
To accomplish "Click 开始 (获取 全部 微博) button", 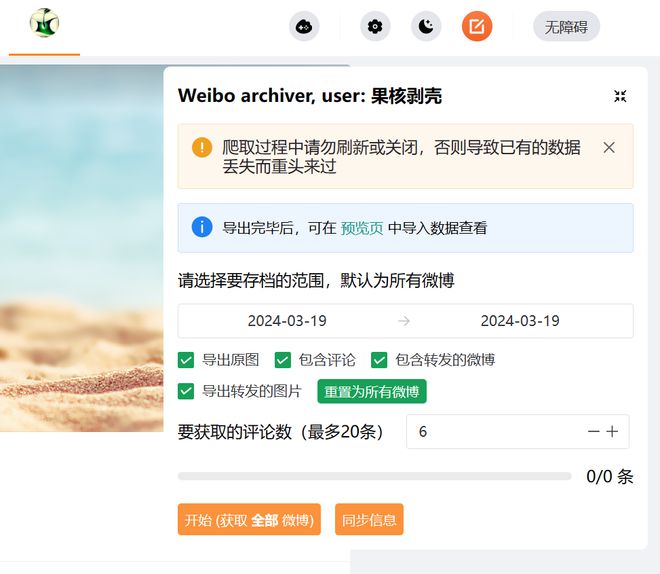I will (x=249, y=519).
